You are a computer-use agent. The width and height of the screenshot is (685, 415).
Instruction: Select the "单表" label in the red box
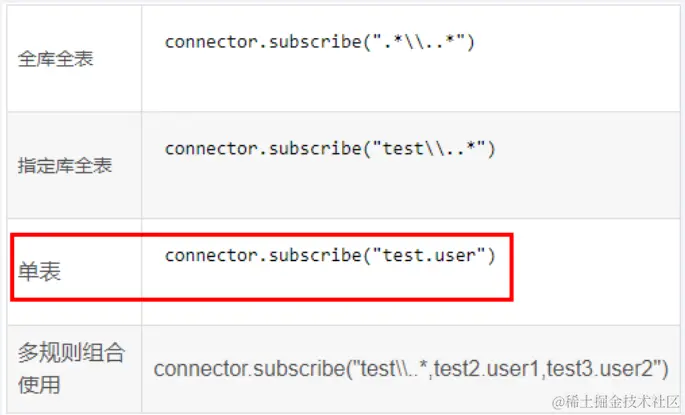click(x=39, y=271)
